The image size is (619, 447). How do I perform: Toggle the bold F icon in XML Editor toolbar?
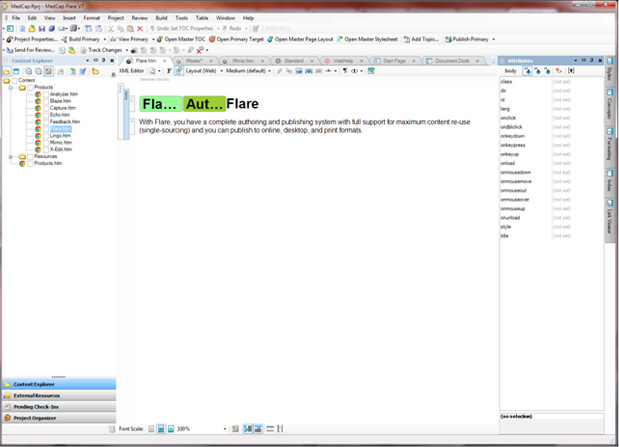pyautogui.click(x=169, y=71)
